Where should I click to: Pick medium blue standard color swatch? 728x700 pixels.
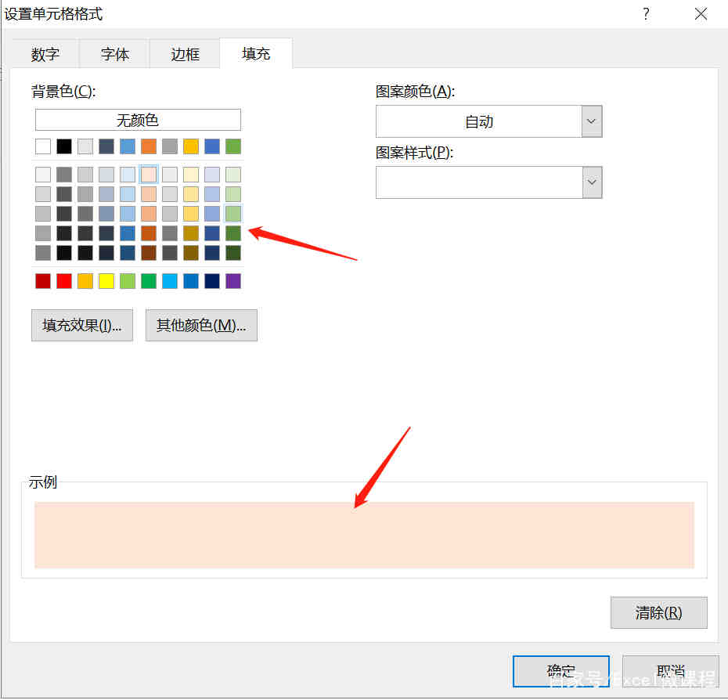click(191, 281)
